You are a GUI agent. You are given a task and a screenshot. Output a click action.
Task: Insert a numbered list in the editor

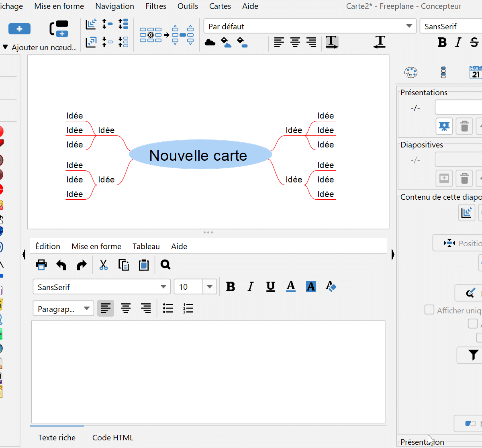188,309
